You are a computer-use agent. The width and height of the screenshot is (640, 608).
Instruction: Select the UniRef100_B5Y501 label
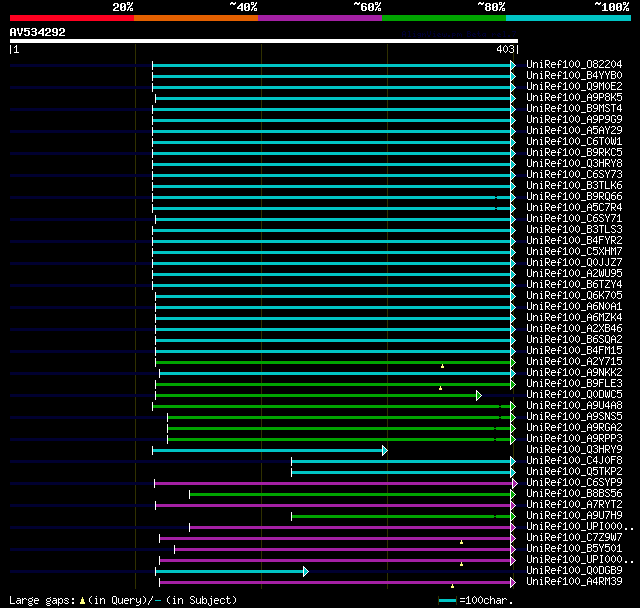point(574,549)
